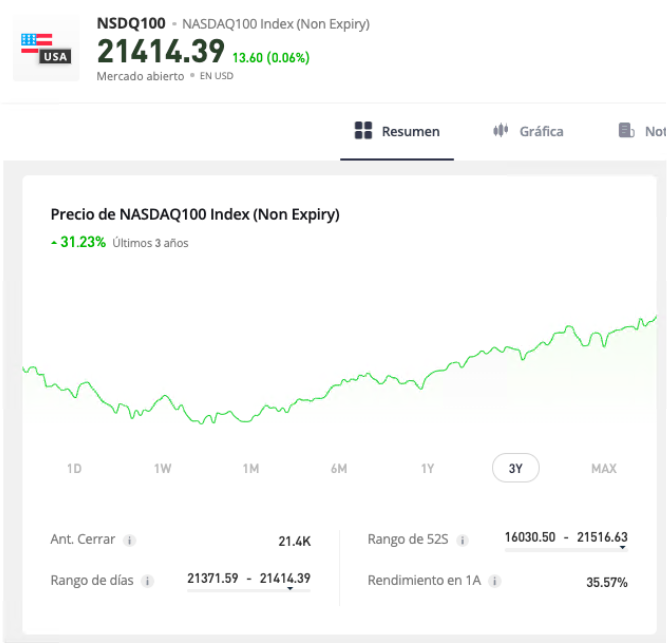Screen dimensions: 672x643
Task: Click the 21516.63 52-week high value
Action: [x=602, y=537]
